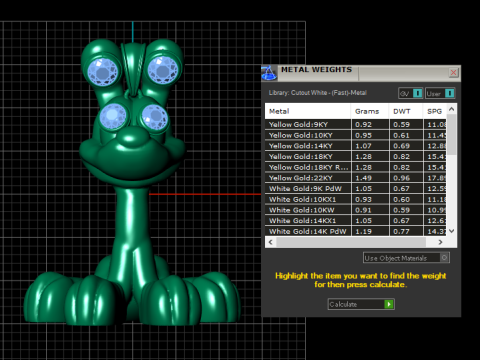Click the Calculate button

[x=361, y=304]
